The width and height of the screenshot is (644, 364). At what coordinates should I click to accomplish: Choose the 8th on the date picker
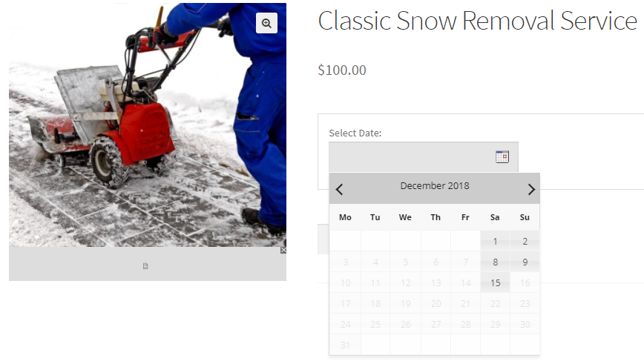495,262
